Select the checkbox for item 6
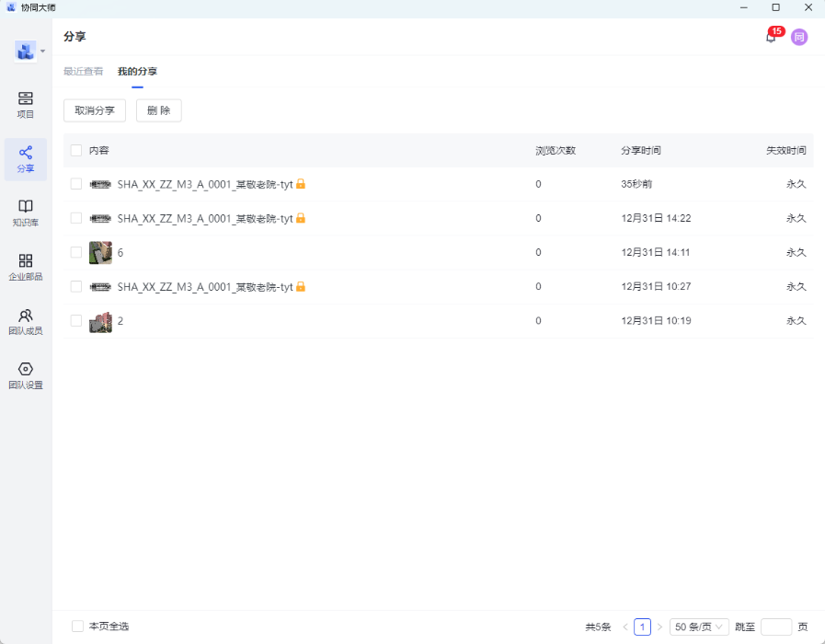Viewport: 825px width, 644px height. 76,252
